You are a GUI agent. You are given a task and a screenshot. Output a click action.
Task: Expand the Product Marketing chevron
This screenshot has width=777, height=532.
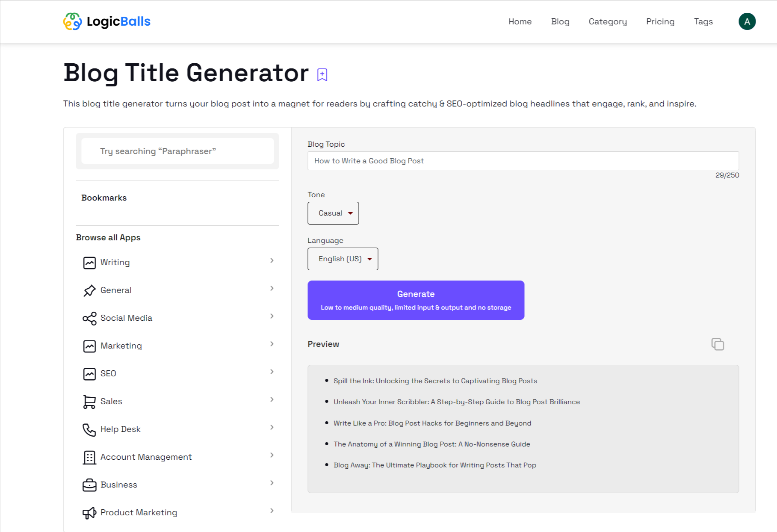tap(272, 511)
